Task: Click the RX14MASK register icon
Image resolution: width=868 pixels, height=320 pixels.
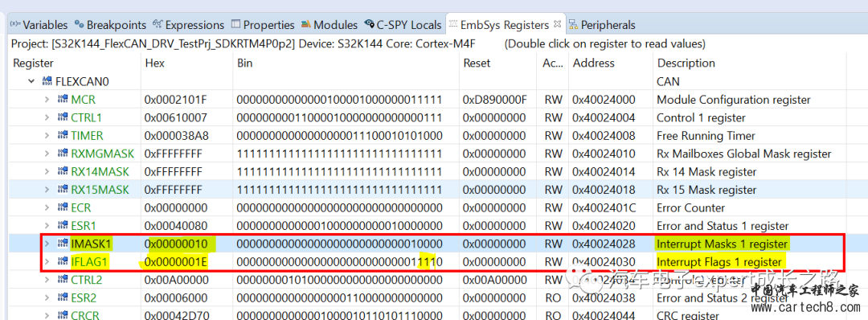Action: (63, 171)
